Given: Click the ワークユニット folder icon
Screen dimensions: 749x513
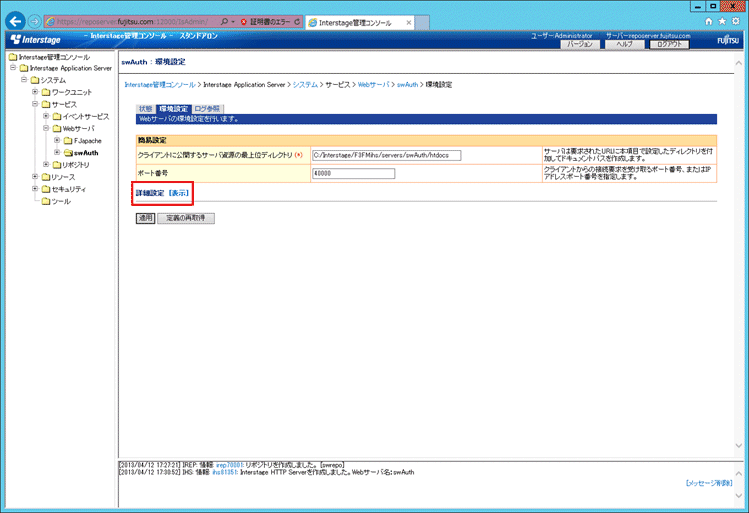Looking at the screenshot, I should [x=46, y=92].
